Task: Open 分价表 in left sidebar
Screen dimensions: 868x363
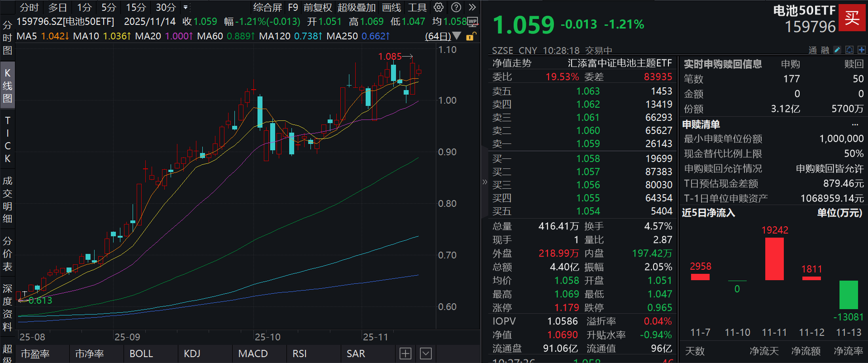Action: click(7, 254)
